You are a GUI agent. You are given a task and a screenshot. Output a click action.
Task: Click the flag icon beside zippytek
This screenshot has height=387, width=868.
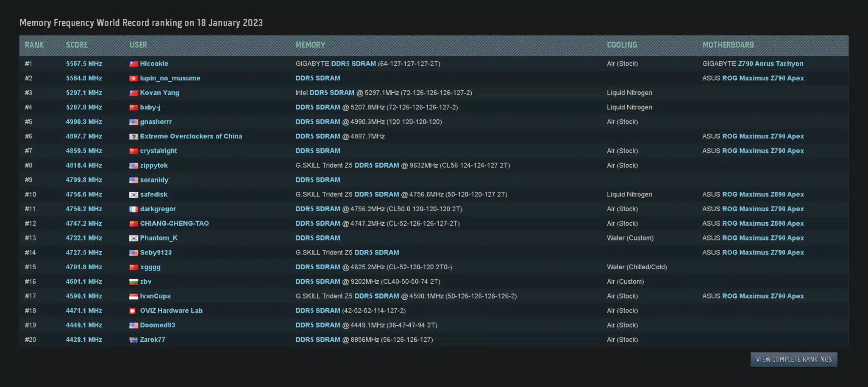pos(134,166)
